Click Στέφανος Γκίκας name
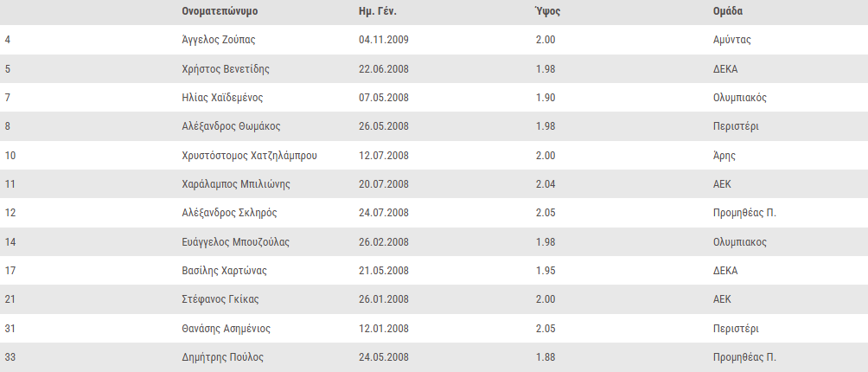Screen dimensions: 868x372 pyautogui.click(x=220, y=300)
